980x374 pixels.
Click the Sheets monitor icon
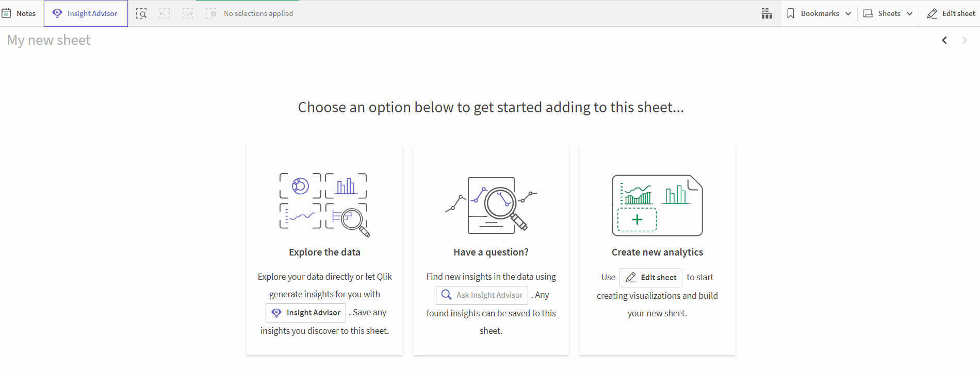tap(868, 13)
